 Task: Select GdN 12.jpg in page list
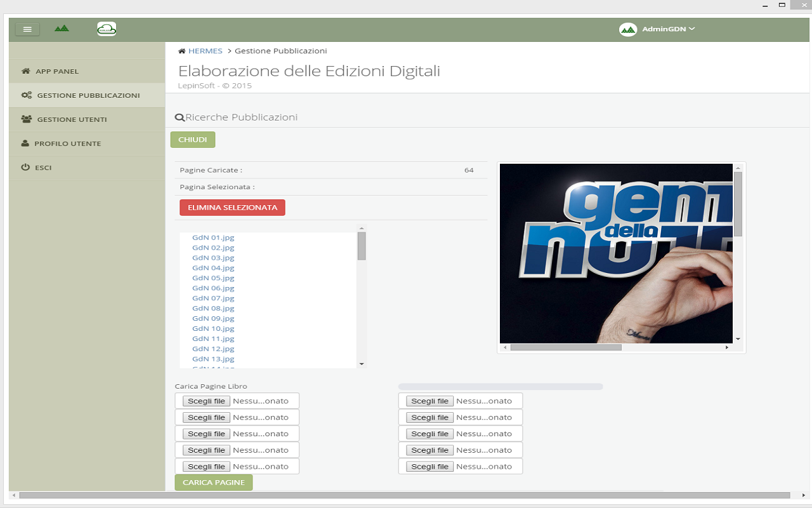[x=213, y=349]
